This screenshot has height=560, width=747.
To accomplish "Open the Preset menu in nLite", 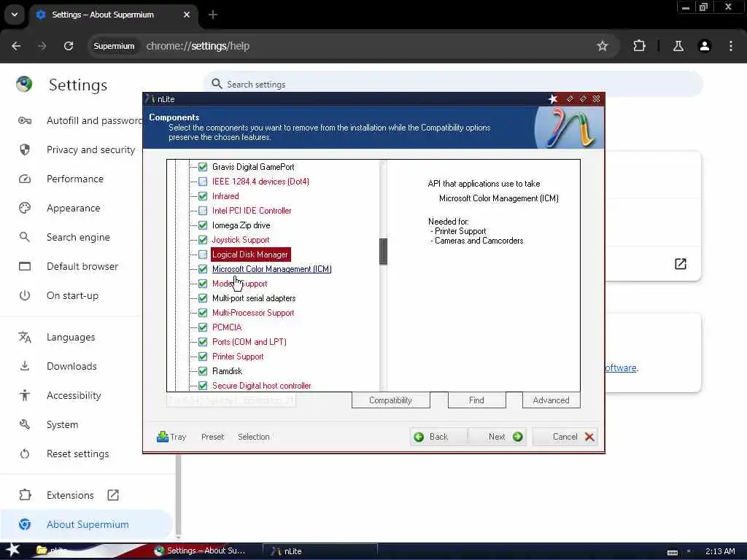I will pos(212,437).
